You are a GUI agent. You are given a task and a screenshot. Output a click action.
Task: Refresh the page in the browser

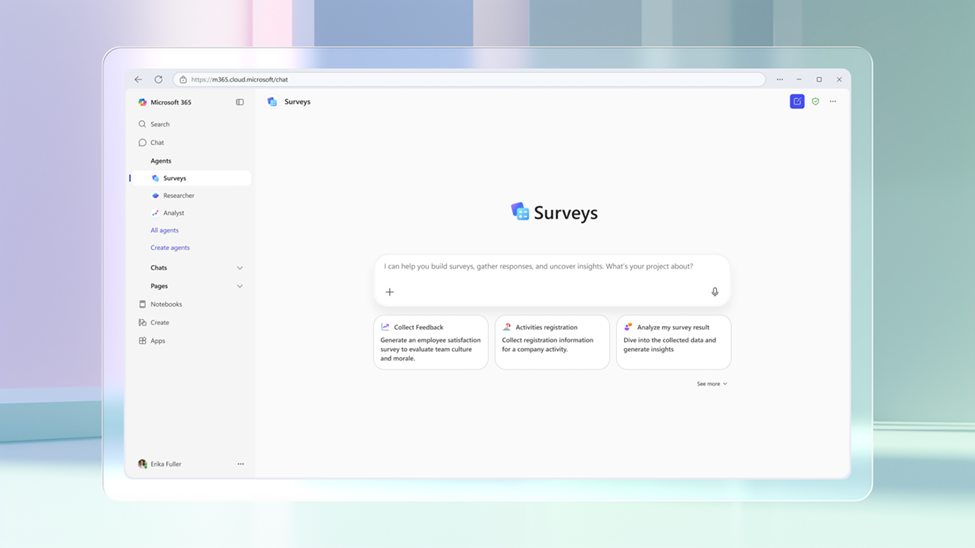158,80
